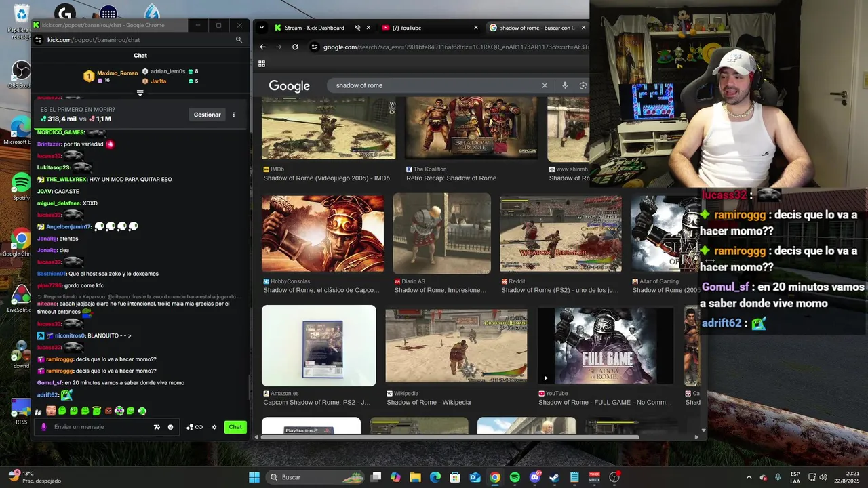The image size is (868, 488).
Task: Reload the Google results page
Action: pos(295,47)
